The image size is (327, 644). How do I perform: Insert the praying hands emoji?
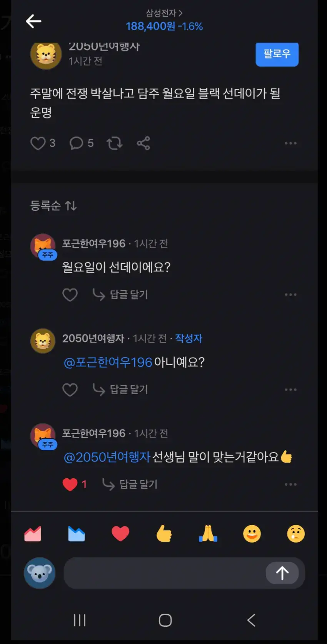pos(208,534)
